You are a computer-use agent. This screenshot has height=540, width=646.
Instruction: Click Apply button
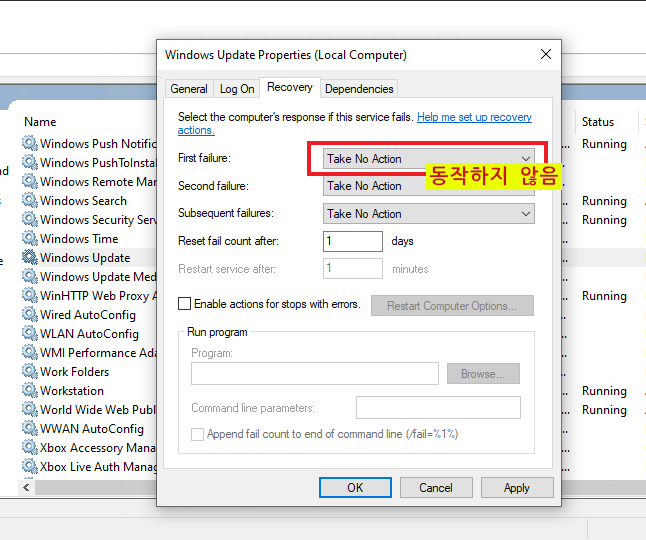click(x=517, y=488)
